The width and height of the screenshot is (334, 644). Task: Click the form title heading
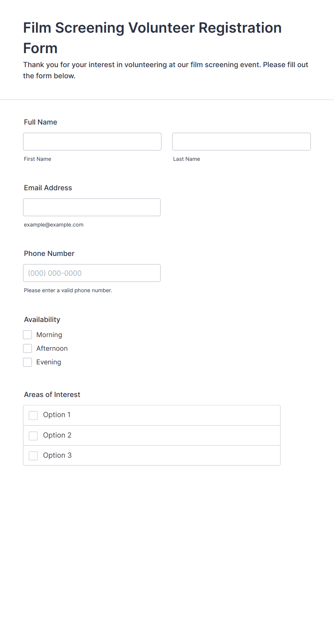click(x=152, y=38)
